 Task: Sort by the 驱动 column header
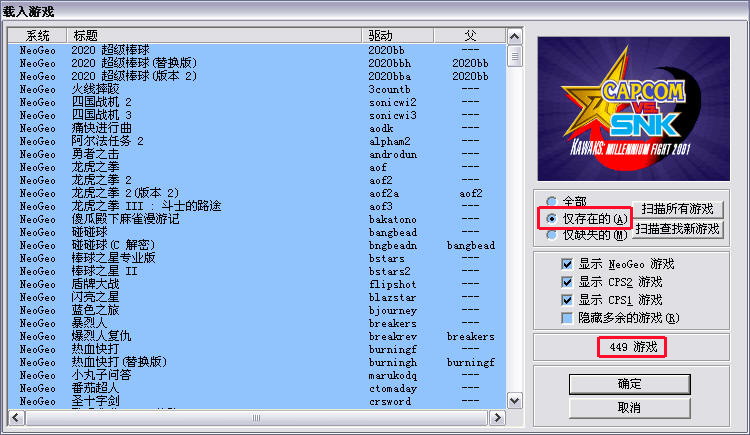coord(397,36)
